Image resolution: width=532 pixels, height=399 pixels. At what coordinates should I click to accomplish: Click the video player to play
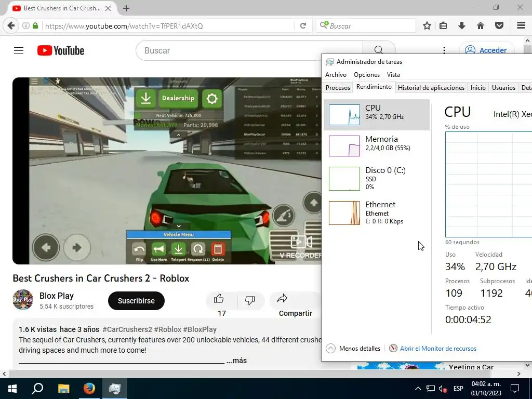(167, 170)
